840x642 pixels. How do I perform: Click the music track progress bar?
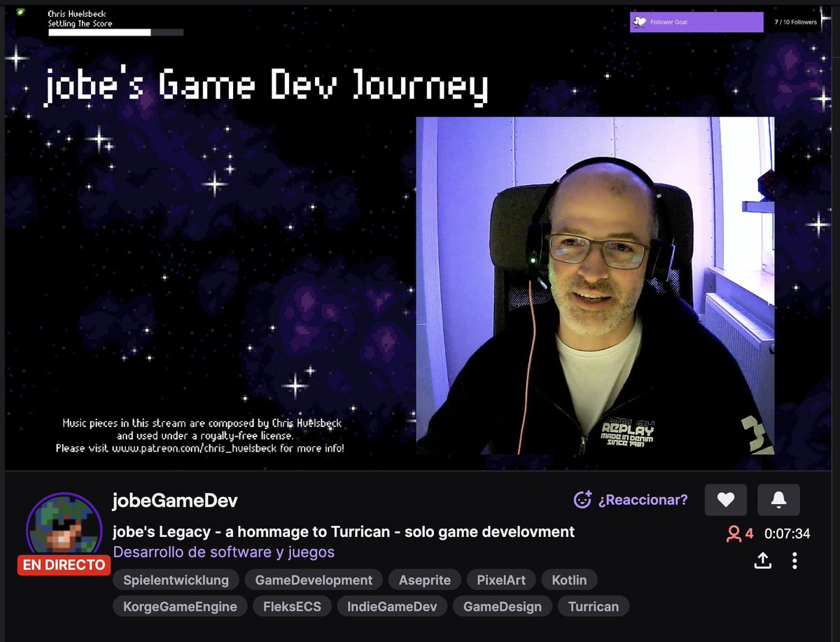click(115, 32)
